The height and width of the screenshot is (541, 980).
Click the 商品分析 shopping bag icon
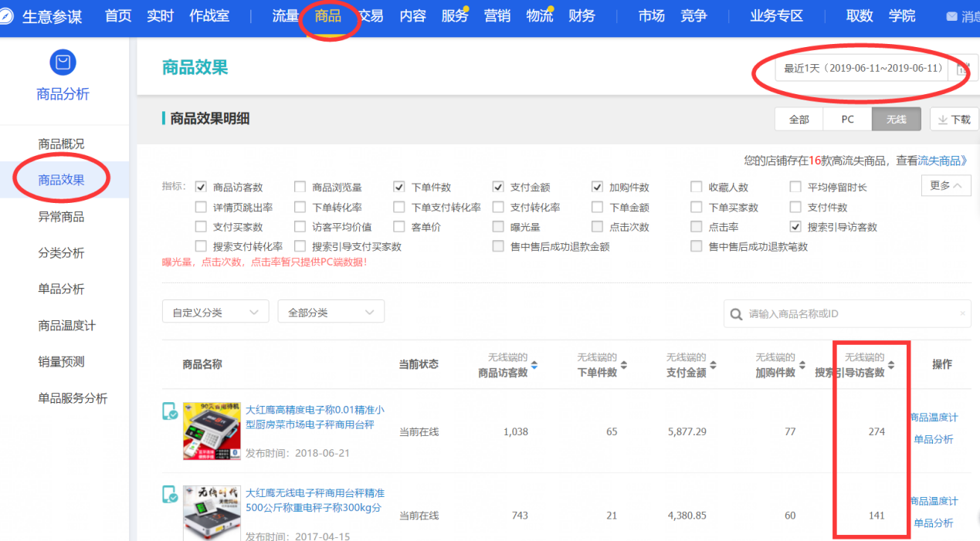[63, 62]
